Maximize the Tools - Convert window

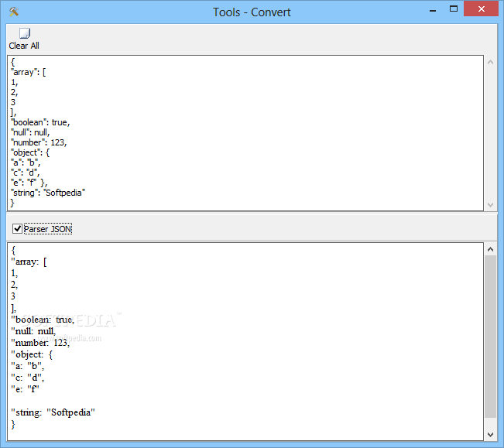coord(453,9)
